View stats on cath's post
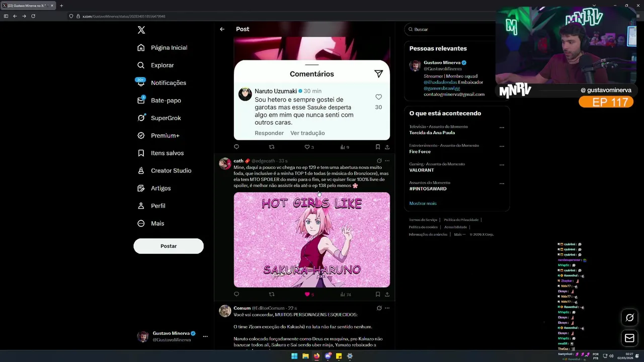This screenshot has width=644, height=362. click(345, 294)
